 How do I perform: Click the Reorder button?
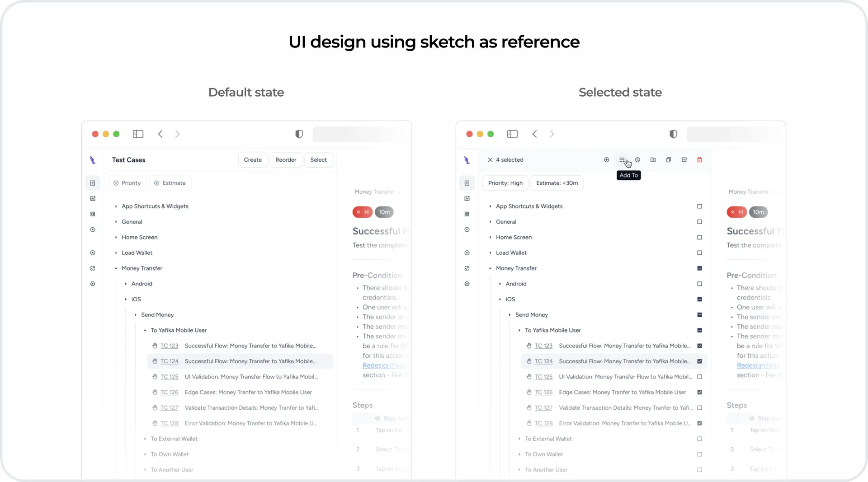pyautogui.click(x=286, y=160)
